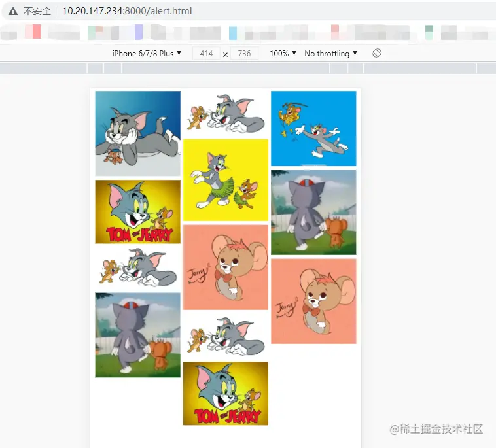The image size is (496, 448).
Task: Click the URL 10.20.147.234:8000/alert.html in address bar
Action: [x=127, y=11]
